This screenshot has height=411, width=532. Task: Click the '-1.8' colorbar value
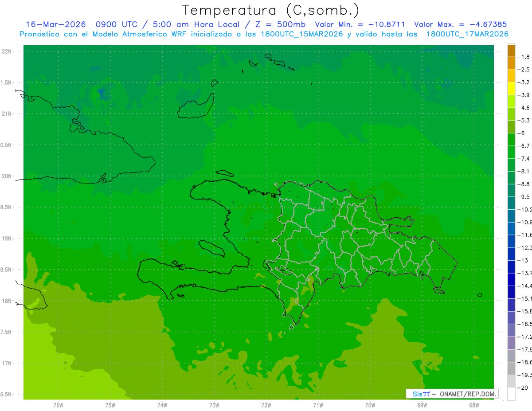pyautogui.click(x=523, y=57)
